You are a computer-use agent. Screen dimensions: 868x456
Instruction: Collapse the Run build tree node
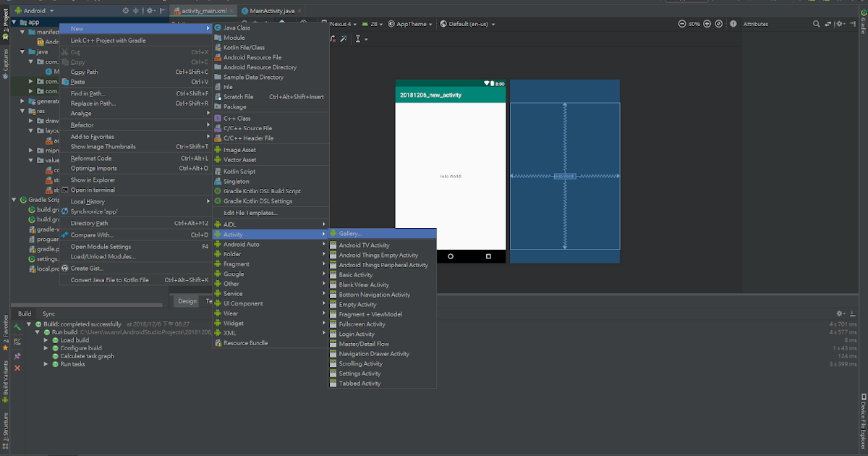37,332
